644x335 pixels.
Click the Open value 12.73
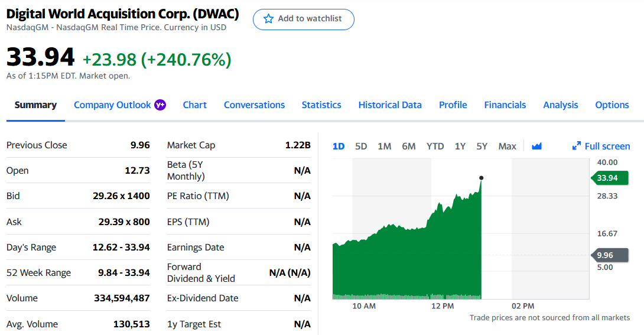tap(137, 170)
